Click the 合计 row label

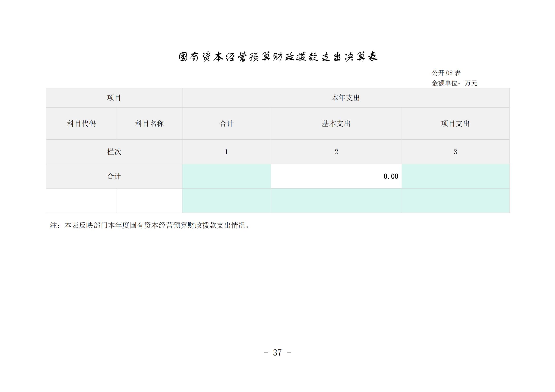(x=114, y=176)
